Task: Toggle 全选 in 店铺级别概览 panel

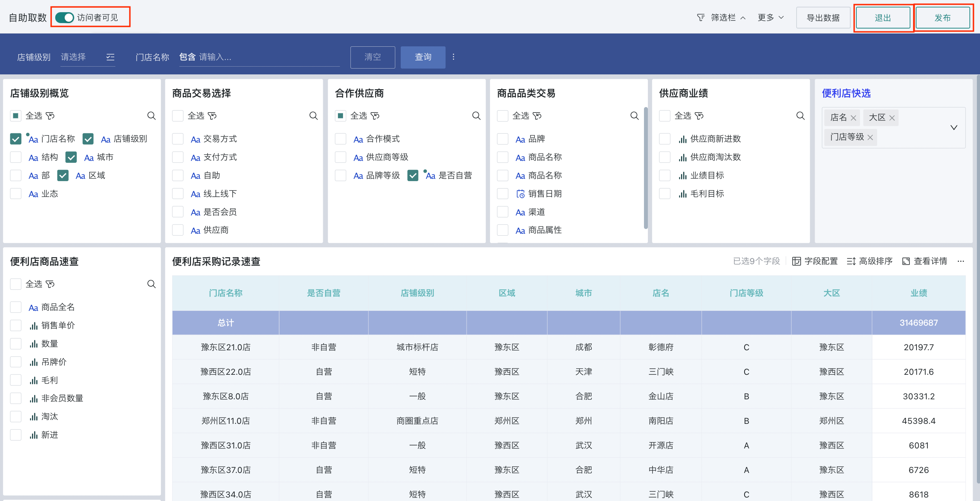Action: pyautogui.click(x=16, y=116)
